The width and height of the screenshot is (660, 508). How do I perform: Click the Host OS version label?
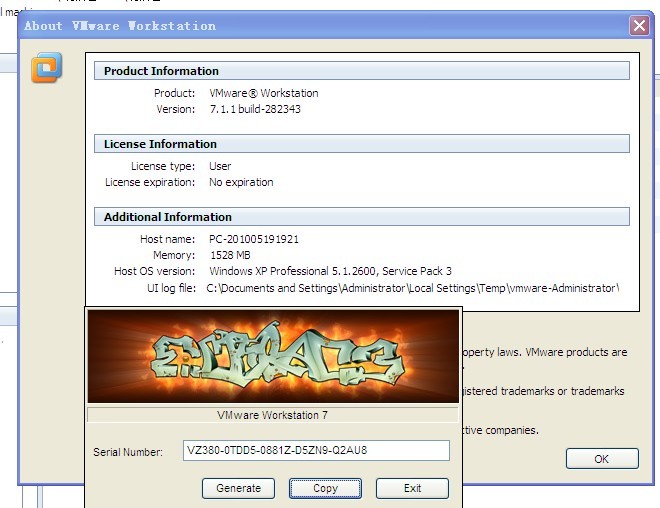pos(154,271)
